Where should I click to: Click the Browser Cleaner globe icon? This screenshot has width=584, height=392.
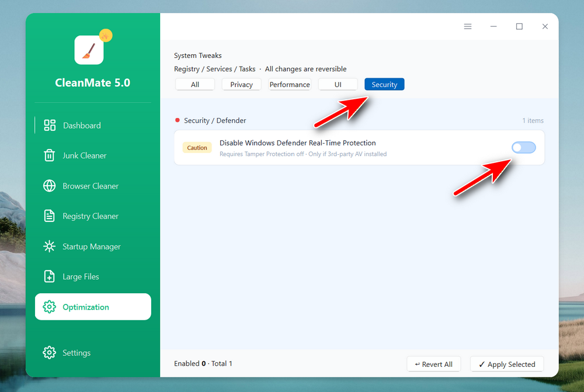50,186
